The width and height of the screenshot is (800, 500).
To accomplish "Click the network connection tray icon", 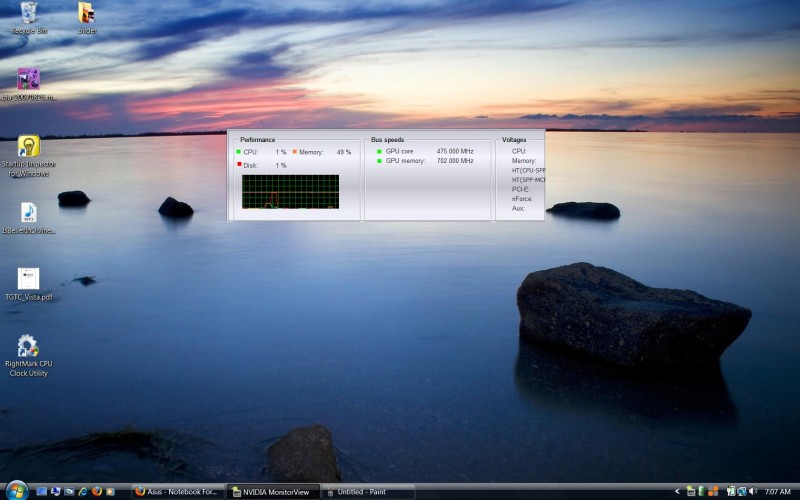I will pos(741,491).
